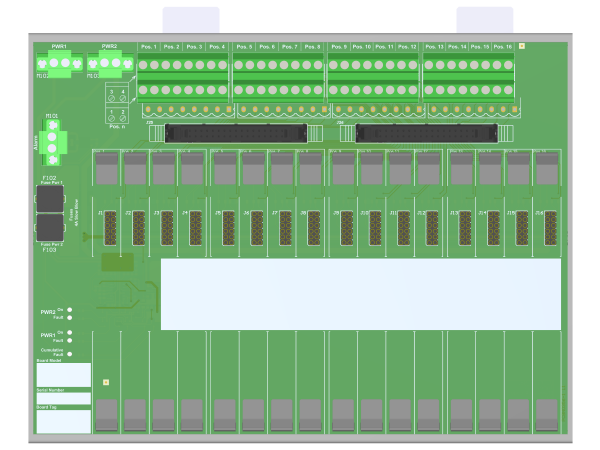Click the PWR1 Fault indicator LED
This screenshot has width=600, height=450.
tap(70, 340)
